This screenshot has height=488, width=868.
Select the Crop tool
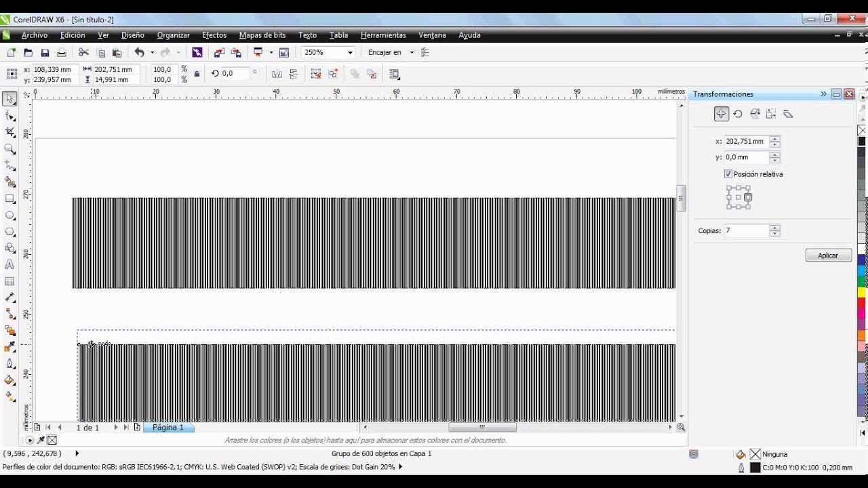tap(9, 132)
